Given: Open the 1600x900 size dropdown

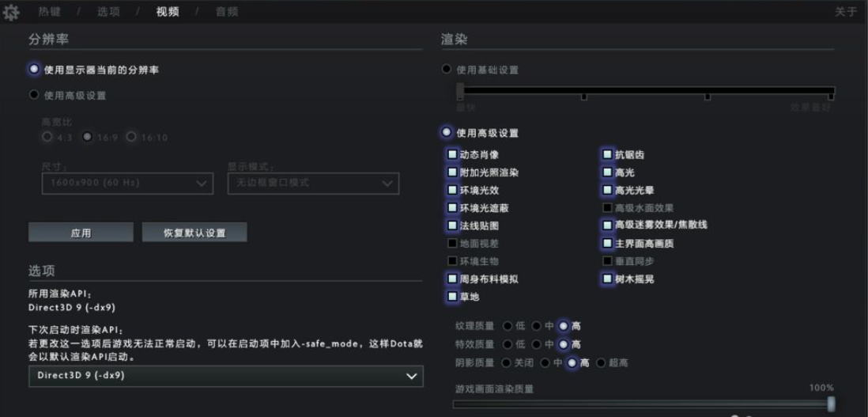Looking at the screenshot, I should pyautogui.click(x=127, y=184).
